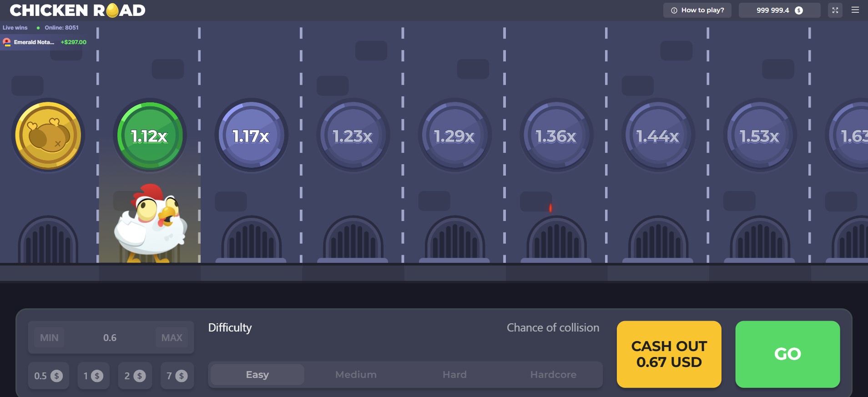Image resolution: width=868 pixels, height=397 pixels.
Task: Choose the 7 $ quick bet
Action: [177, 376]
